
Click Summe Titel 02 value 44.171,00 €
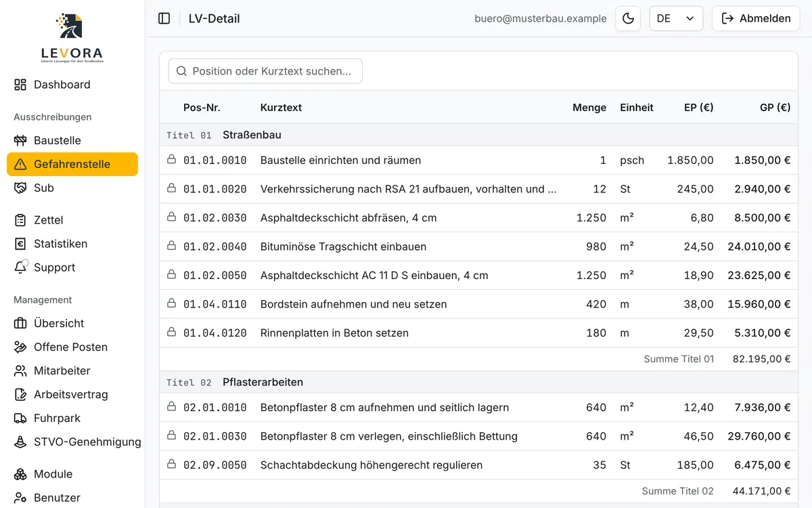(x=762, y=491)
